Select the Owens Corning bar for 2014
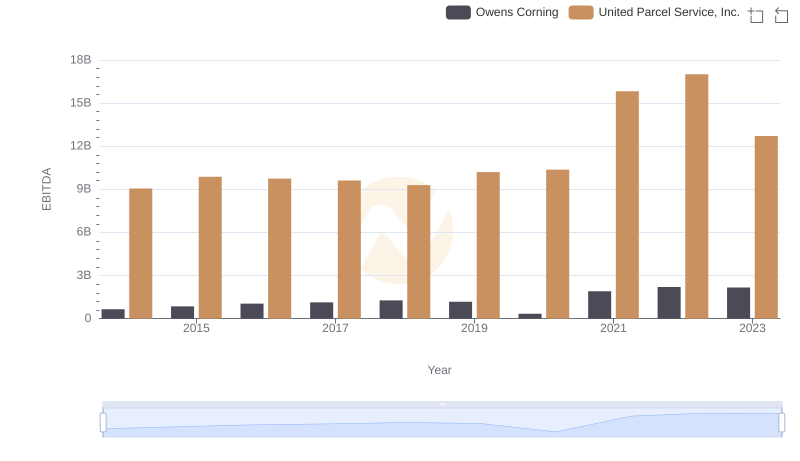800x461 pixels. [113, 314]
